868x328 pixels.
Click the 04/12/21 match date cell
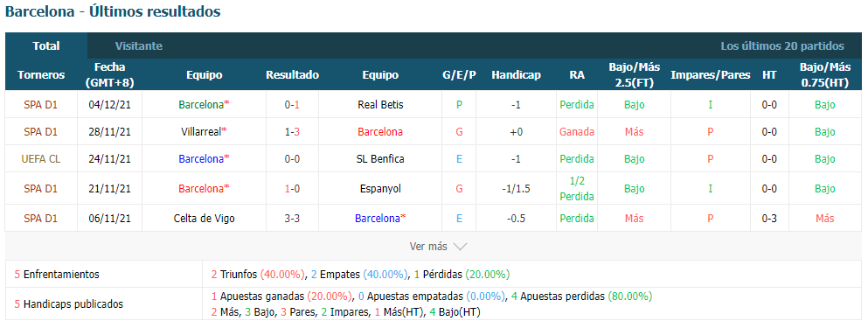[109, 105]
